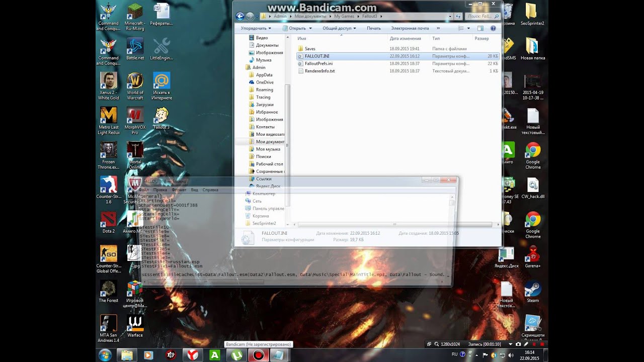The image size is (644, 362).
Task: Open Notepad Справка menu
Action: pyautogui.click(x=210, y=190)
